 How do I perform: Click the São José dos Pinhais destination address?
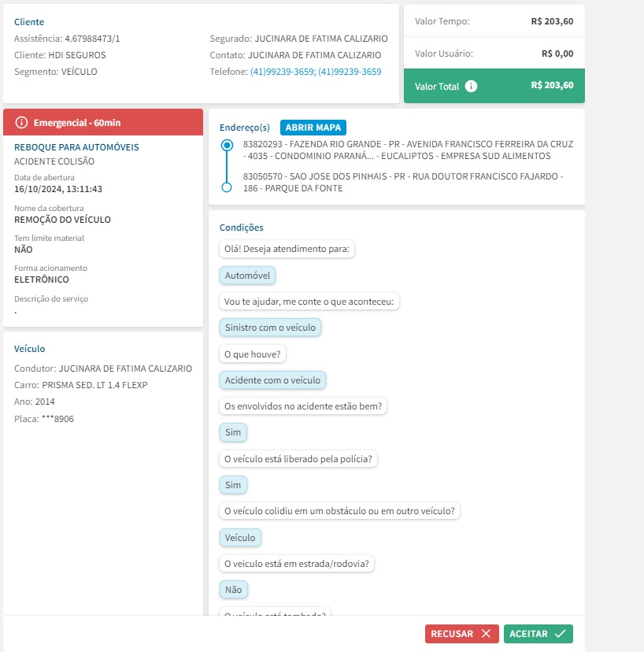(402, 182)
